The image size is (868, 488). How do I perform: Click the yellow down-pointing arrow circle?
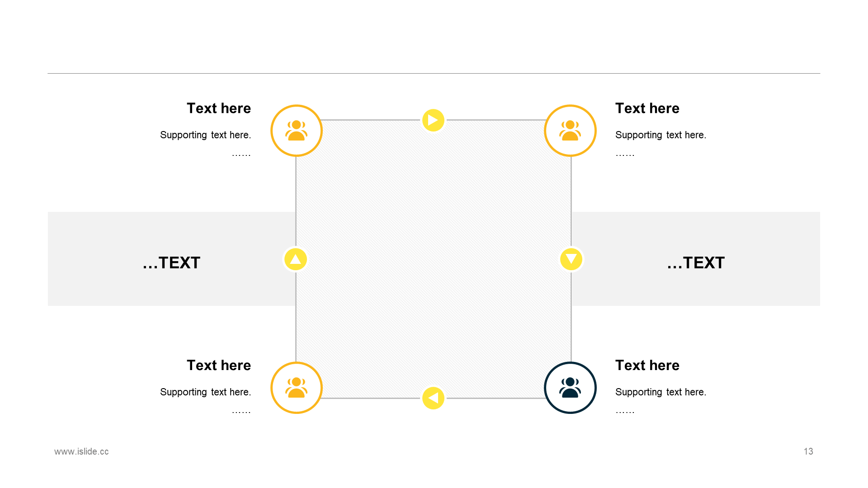tap(571, 259)
